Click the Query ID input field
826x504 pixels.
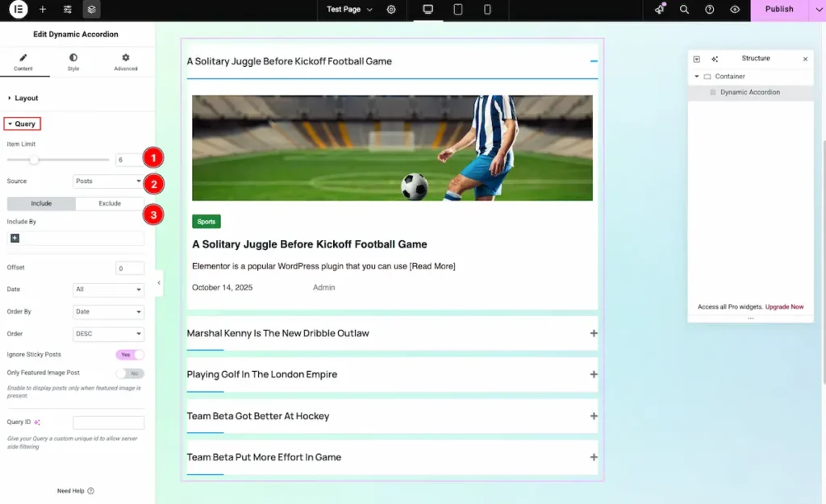[x=108, y=423]
